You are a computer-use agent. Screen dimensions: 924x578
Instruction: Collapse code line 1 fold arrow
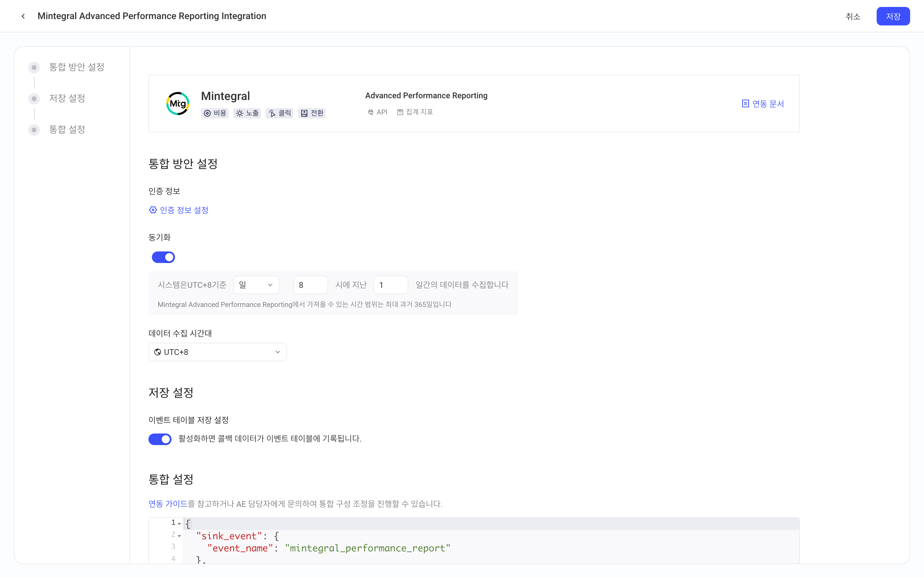pyautogui.click(x=179, y=524)
